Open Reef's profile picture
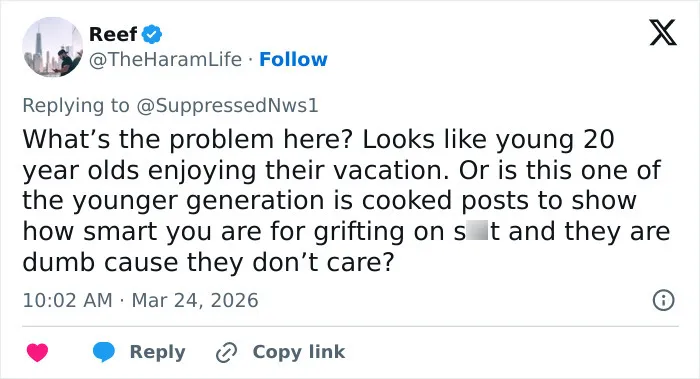700x379 pixels. (x=53, y=47)
